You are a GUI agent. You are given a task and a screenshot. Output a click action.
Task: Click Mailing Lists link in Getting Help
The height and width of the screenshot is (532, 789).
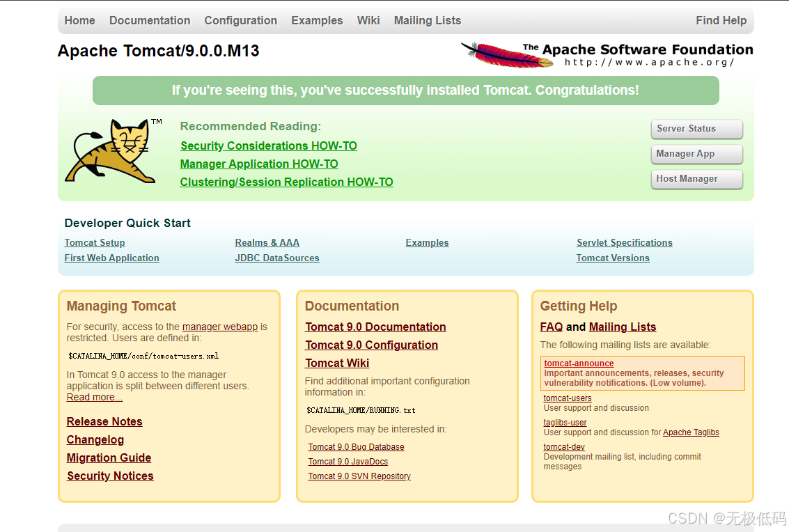click(623, 327)
